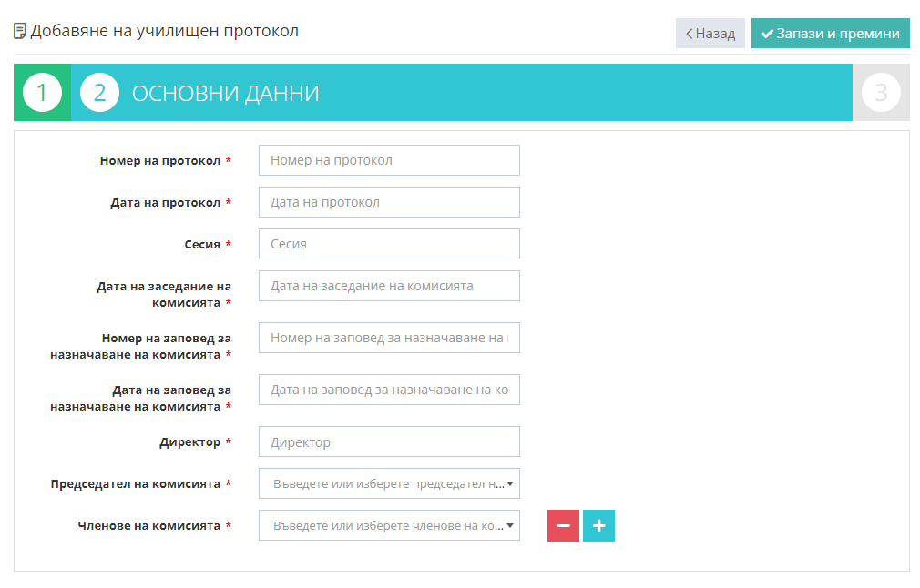The image size is (920, 588).
Task: Click Дата на заседание на комисията field
Action: [389, 286]
